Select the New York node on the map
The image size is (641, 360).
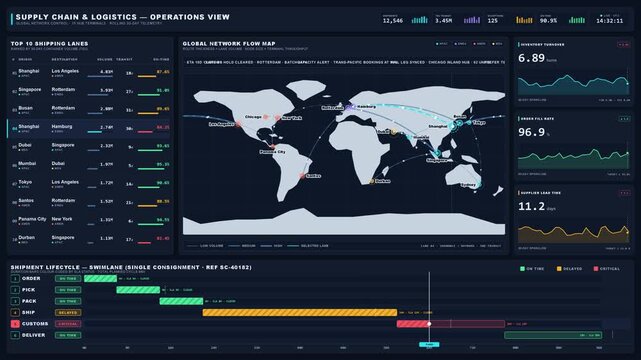click(x=278, y=118)
